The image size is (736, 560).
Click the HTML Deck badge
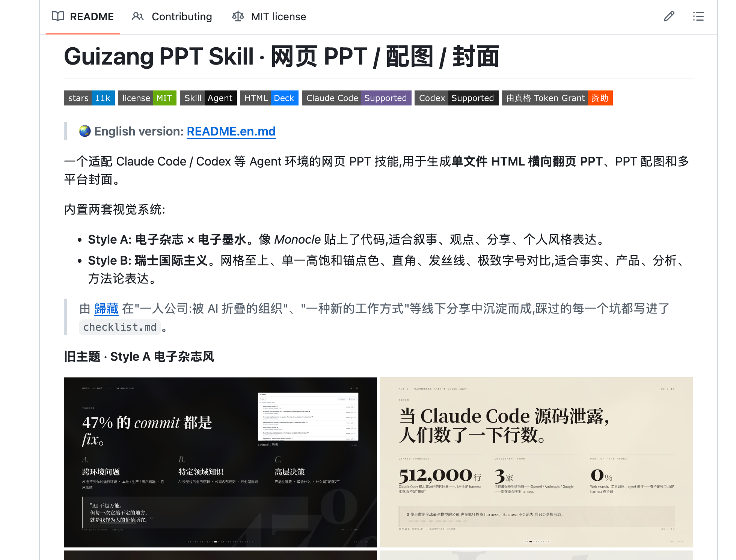[269, 98]
